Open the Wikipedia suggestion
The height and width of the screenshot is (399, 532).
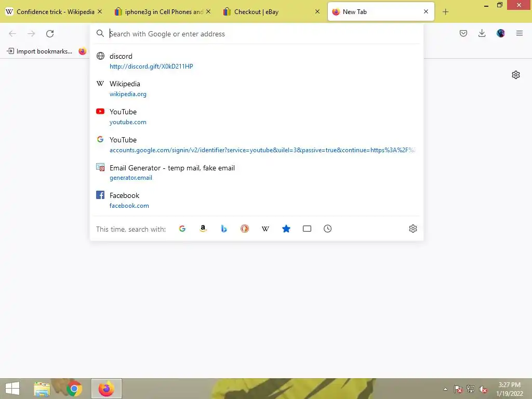point(257,89)
